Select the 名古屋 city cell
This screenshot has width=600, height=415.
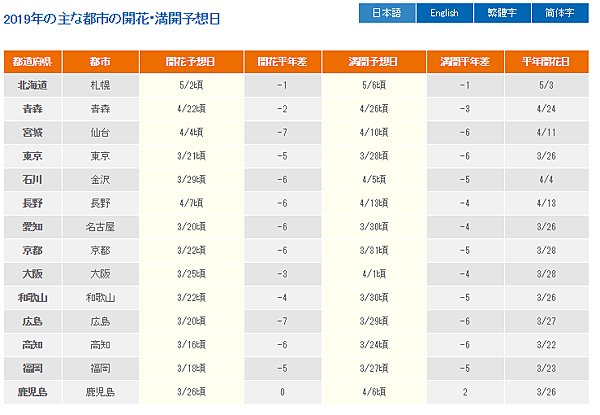(101, 227)
